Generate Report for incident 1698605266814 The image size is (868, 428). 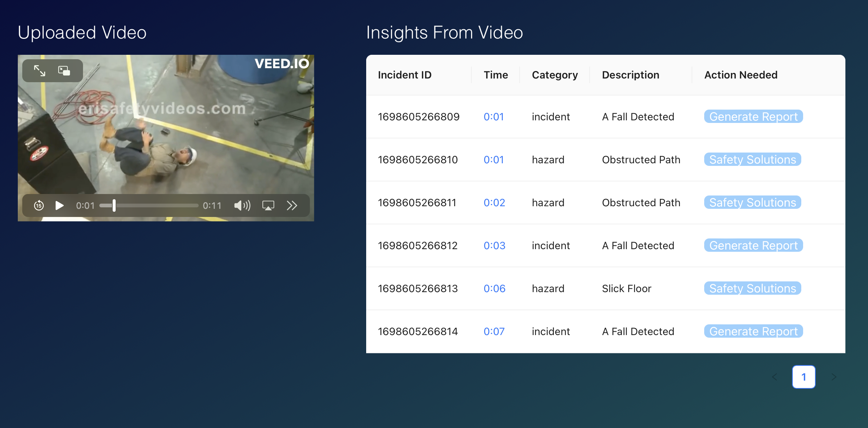point(753,331)
